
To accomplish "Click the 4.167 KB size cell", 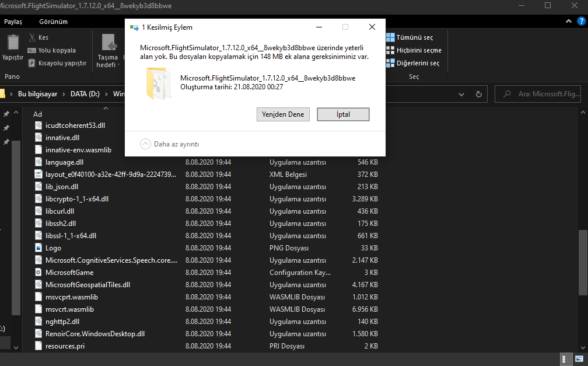I will pyautogui.click(x=365, y=284).
